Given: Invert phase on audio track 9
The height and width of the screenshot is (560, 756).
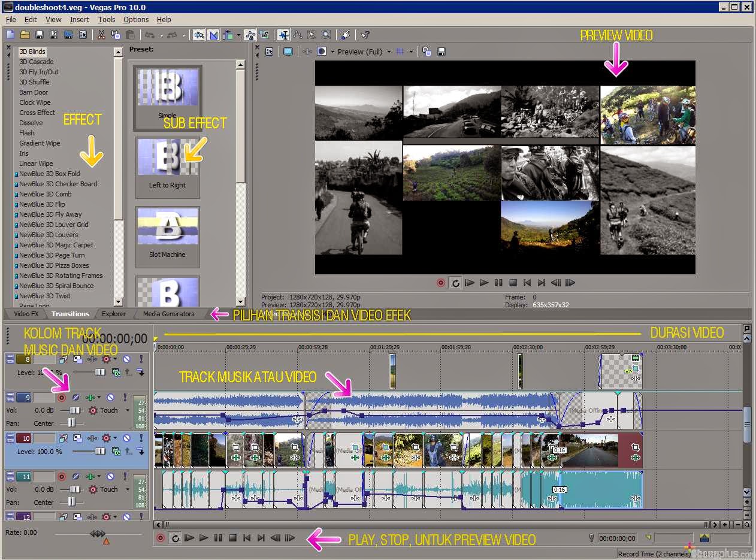Looking at the screenshot, I should point(75,398).
